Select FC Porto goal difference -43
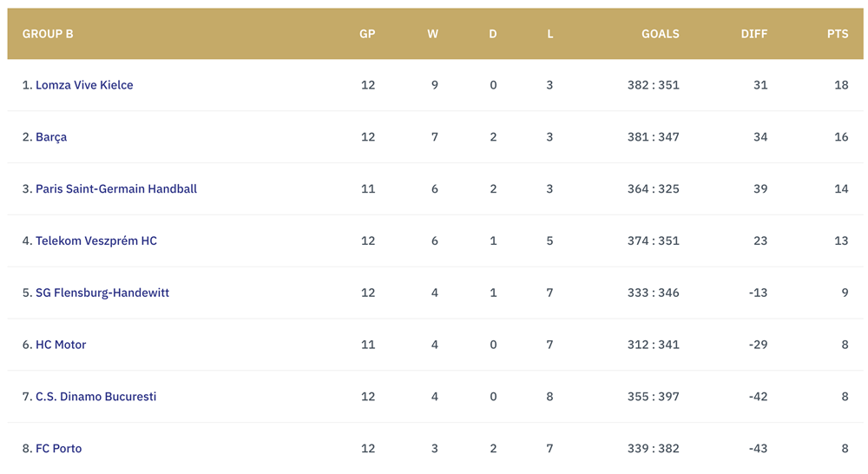The height and width of the screenshot is (474, 868). point(758,449)
